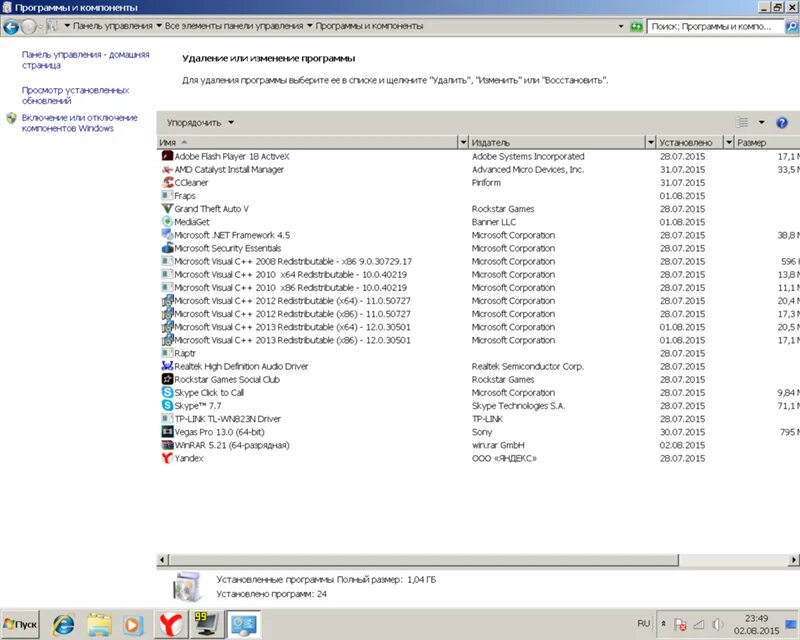Click the refresh icon by address bar
The image size is (800, 640).
click(x=636, y=27)
